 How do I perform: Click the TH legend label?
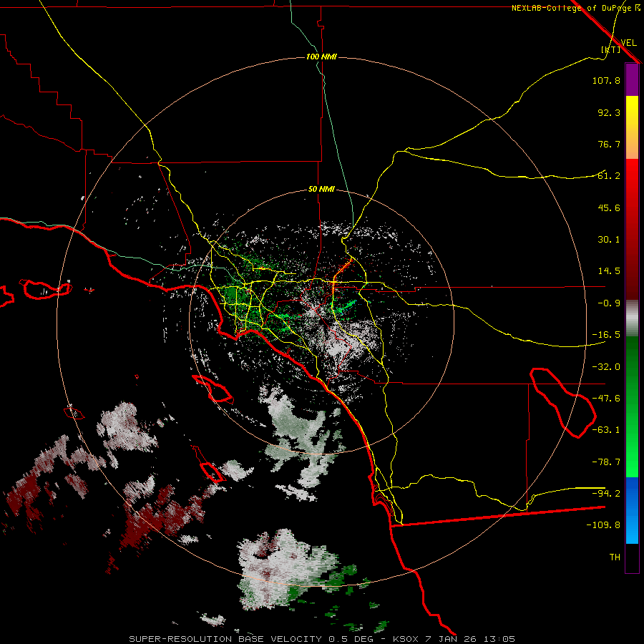[615, 557]
